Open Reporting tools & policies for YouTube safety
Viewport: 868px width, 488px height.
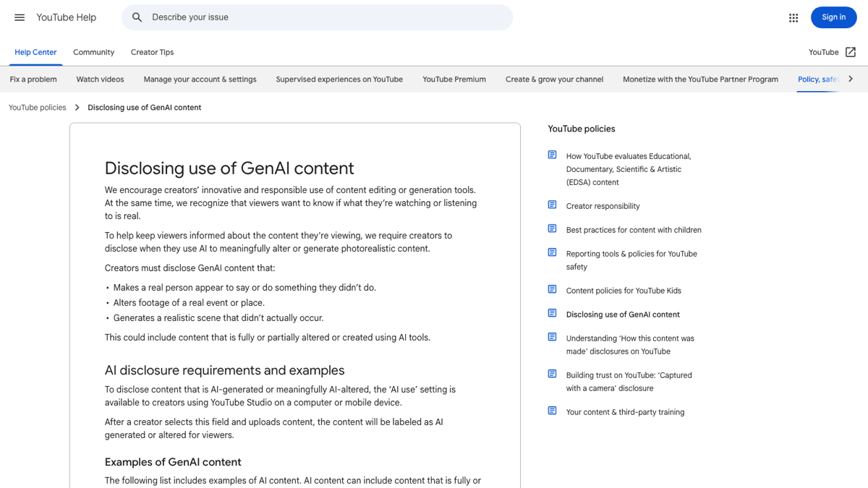[631, 260]
